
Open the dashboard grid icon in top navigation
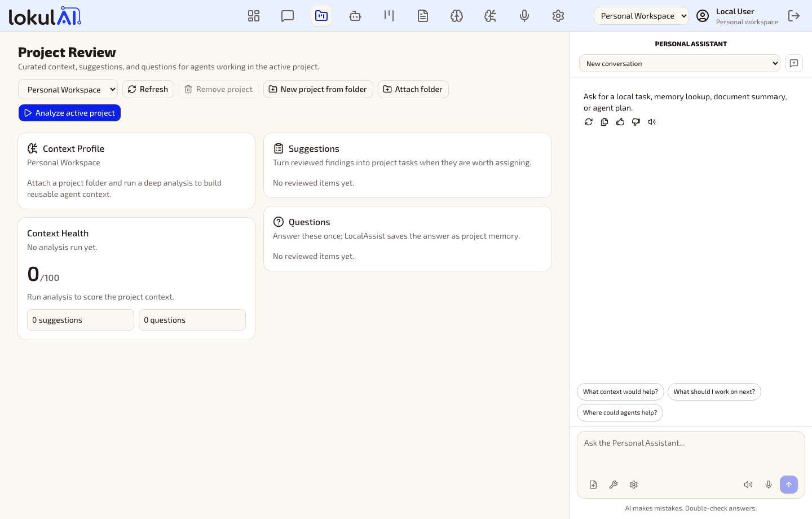(254, 16)
